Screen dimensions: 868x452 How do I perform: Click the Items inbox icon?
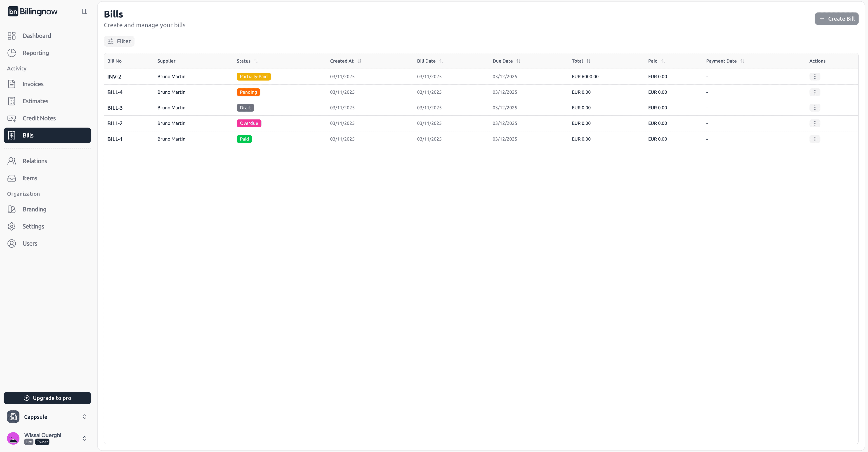12,178
